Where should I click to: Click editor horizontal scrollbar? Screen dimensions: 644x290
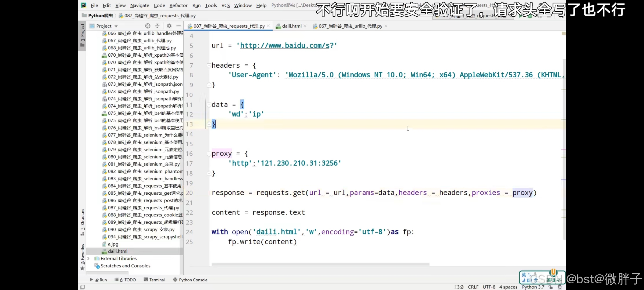click(x=320, y=264)
